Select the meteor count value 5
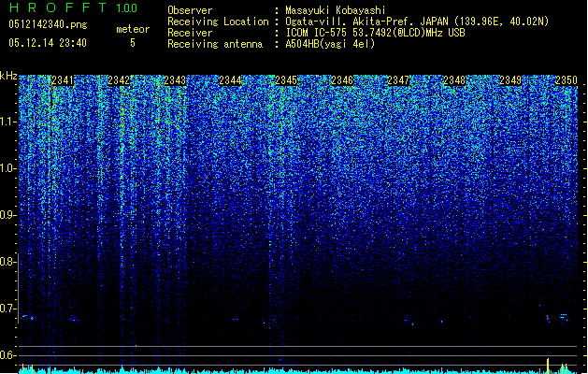This screenshot has width=588, height=374. [133, 43]
